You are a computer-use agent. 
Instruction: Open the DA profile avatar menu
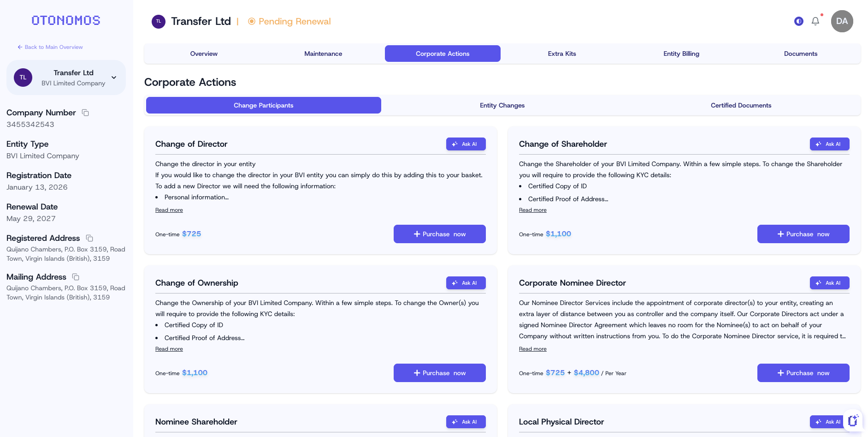pyautogui.click(x=842, y=21)
